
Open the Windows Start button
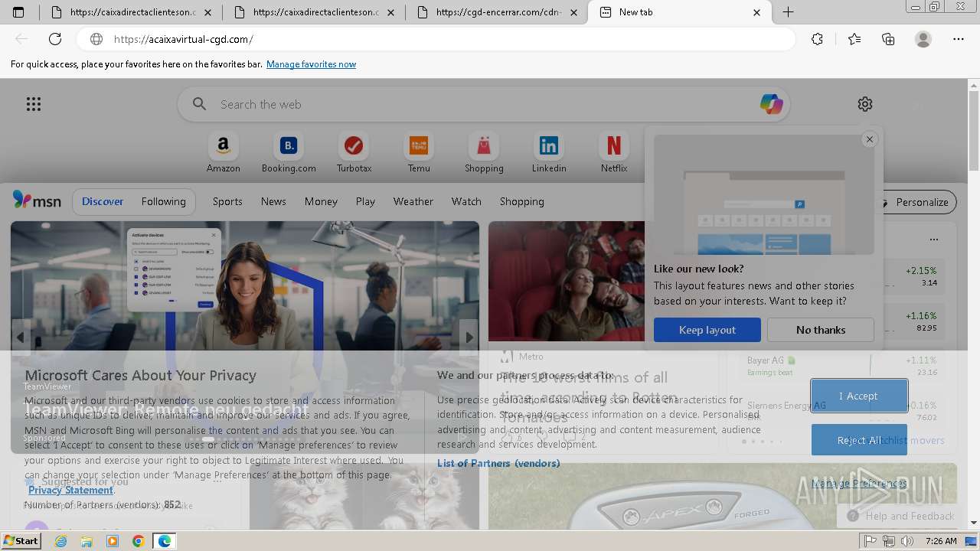tap(21, 541)
